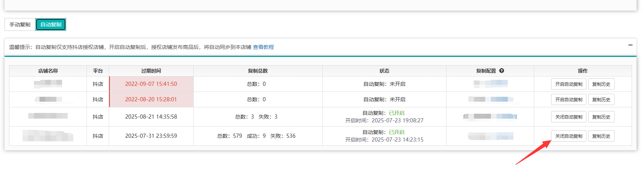The height and width of the screenshot is (183, 644).
Task: Open the 查看教程 tutorial link
Action: click(x=263, y=47)
